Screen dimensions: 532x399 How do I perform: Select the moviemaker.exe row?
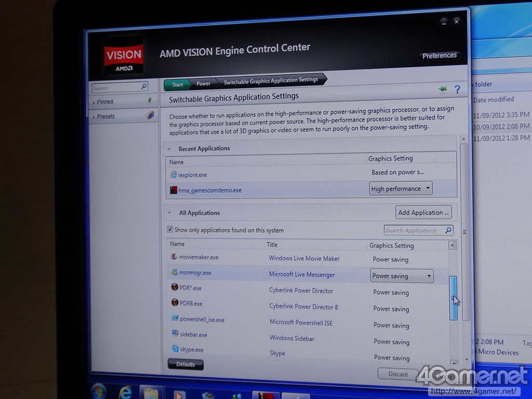(308, 258)
